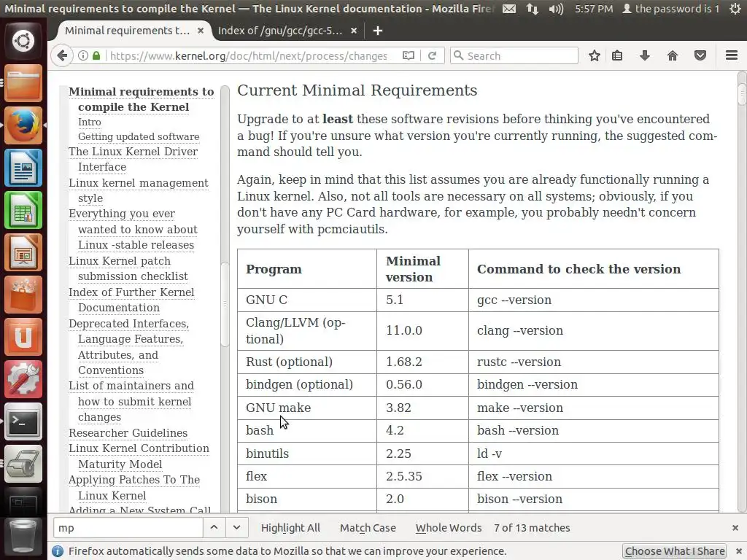Jump to previous find match arrow
747x560 pixels.
pos(214,528)
